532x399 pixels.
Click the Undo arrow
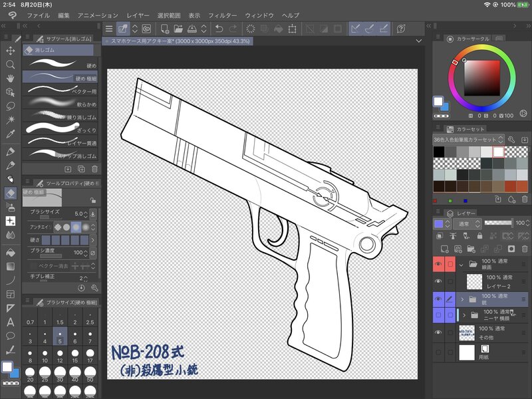pyautogui.click(x=219, y=29)
